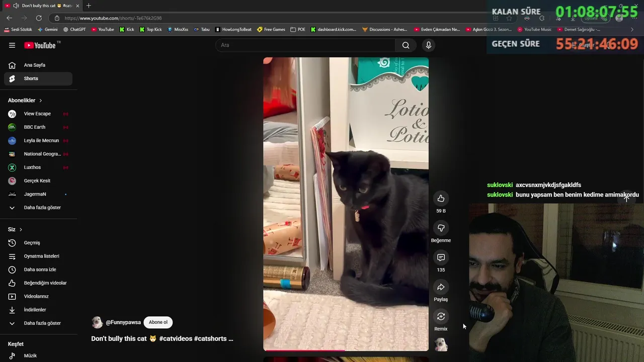The image size is (644, 362).
Task: Open the Tabu bookmark
Action: pyautogui.click(x=202, y=30)
